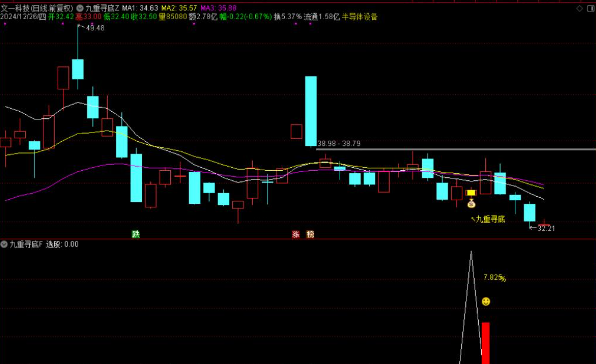The height and width of the screenshot is (364, 596).
Task: Click the green 跌 marker icon
Action: 136,234
